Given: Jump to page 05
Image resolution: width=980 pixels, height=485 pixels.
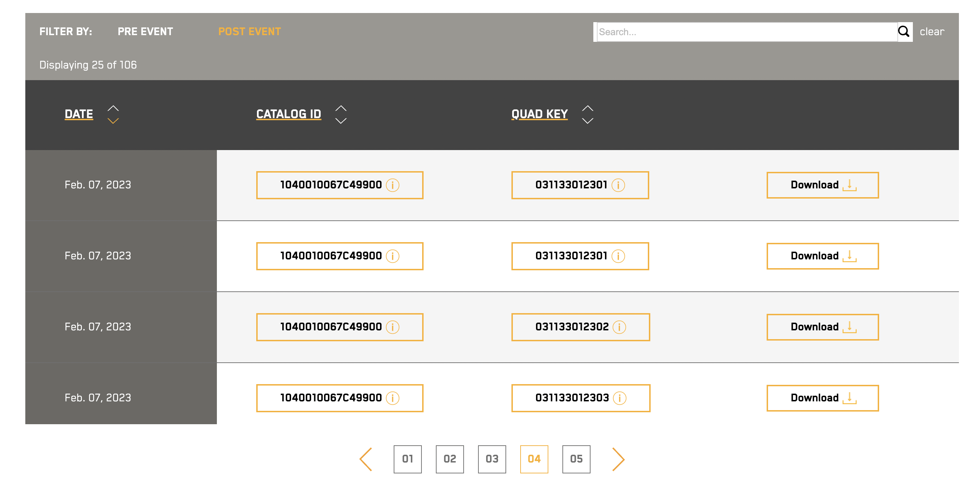Looking at the screenshot, I should coord(576,459).
